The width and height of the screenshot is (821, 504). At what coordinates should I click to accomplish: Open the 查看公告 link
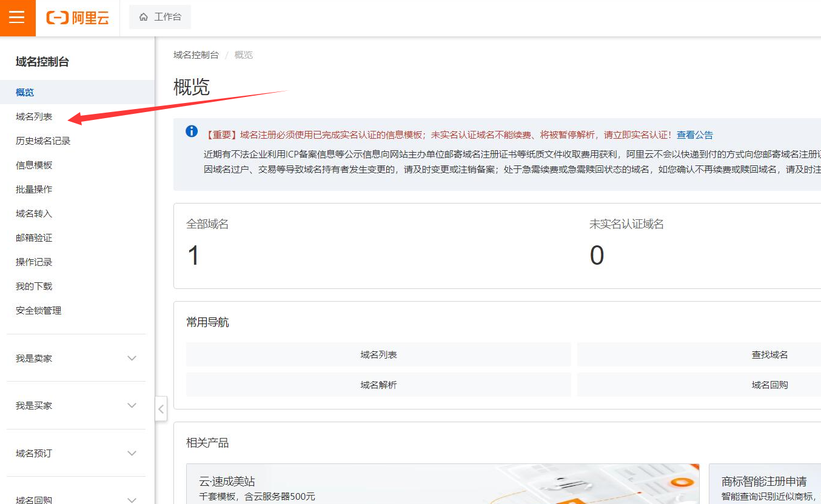coord(695,135)
